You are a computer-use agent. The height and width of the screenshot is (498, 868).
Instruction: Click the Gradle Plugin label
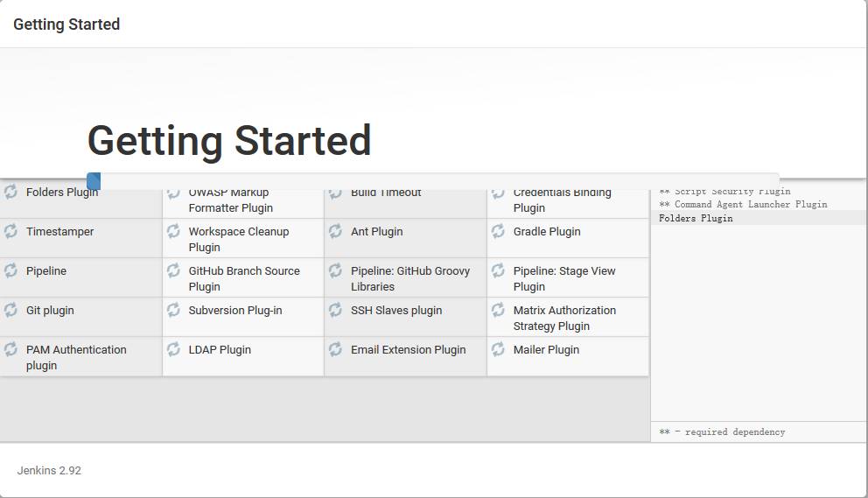(x=547, y=232)
